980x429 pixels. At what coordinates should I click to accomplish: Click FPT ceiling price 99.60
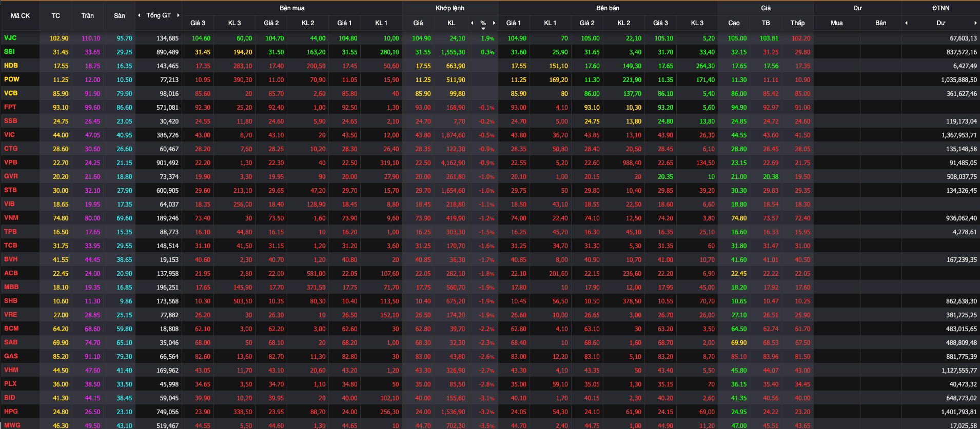pos(92,108)
